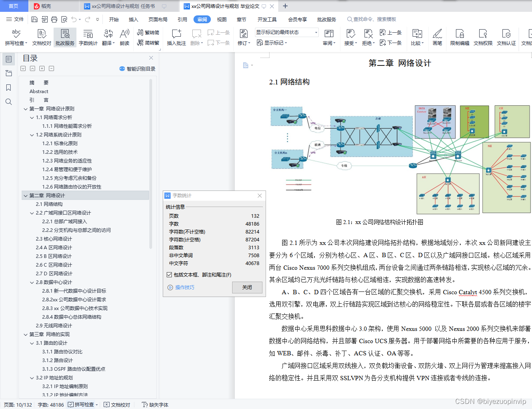Collapse the 第二章 网络设计 outline entry

pos(25,195)
